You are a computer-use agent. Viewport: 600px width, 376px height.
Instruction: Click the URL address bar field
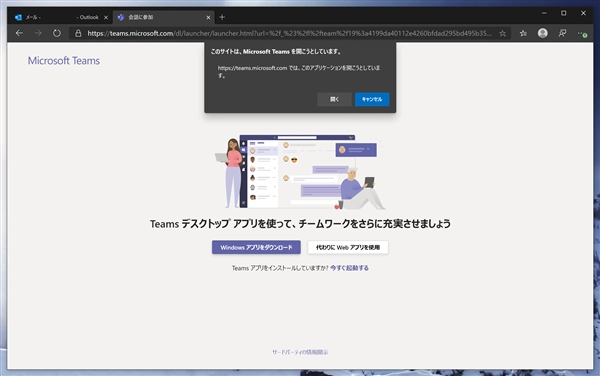coord(289,33)
